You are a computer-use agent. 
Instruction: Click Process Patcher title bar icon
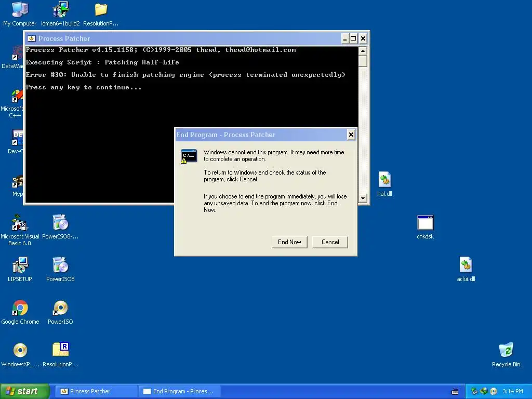(32, 38)
